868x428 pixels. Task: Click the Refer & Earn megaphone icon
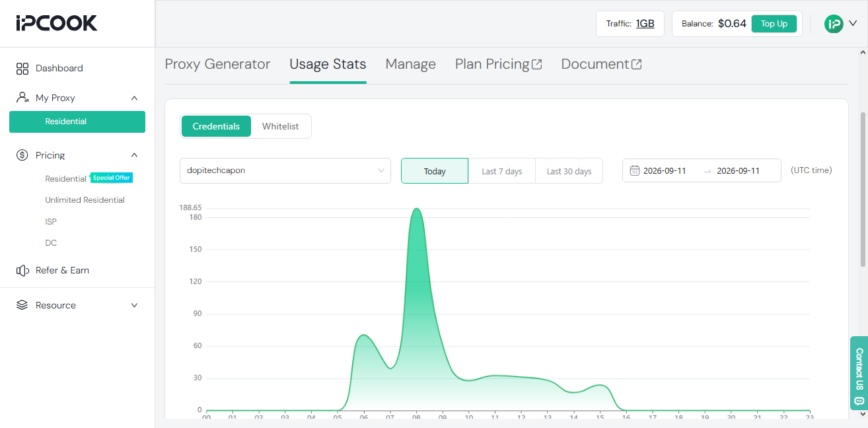tap(22, 270)
